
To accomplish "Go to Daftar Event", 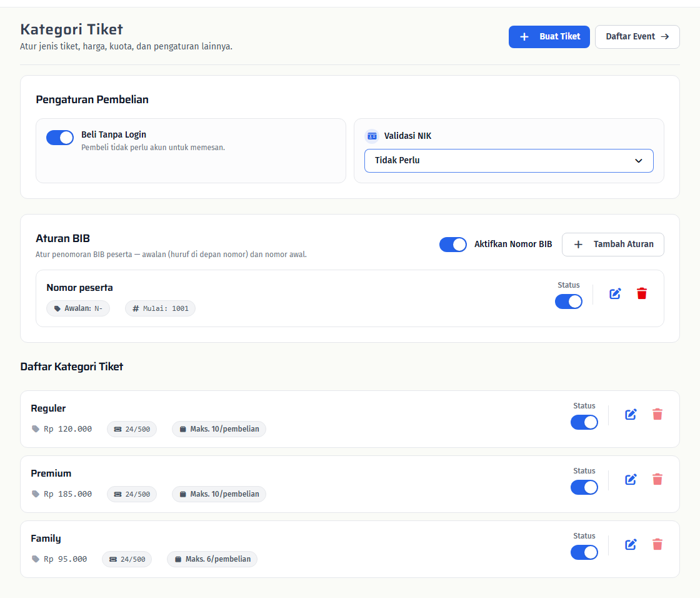I will 637,37.
